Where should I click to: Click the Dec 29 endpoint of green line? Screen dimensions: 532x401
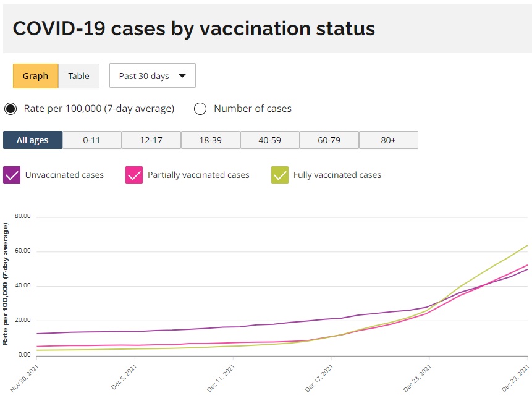click(x=527, y=245)
